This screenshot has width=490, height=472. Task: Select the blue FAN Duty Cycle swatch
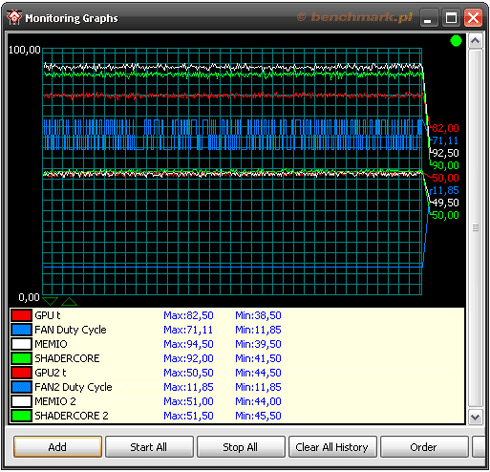coord(21,330)
